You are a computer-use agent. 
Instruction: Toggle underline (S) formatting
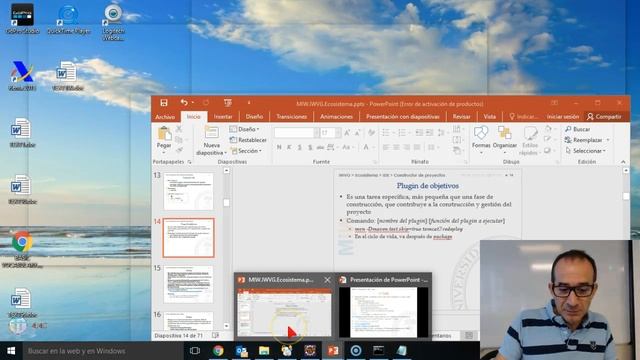pos(299,147)
